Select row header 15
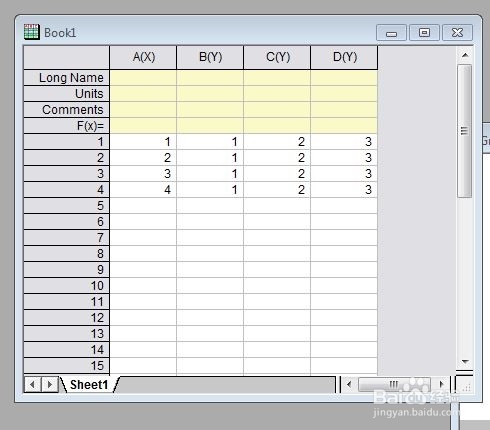490x430 pixels. 67,366
